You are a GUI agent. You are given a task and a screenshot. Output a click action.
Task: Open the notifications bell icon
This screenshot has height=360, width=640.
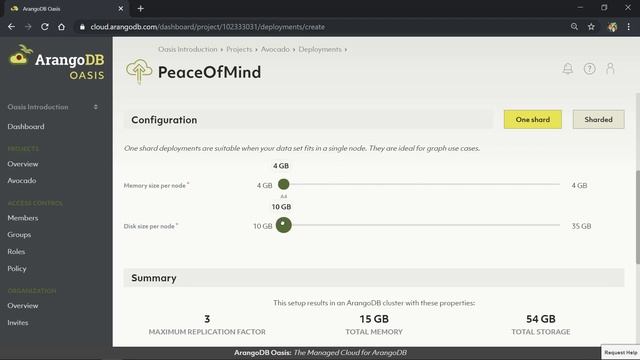point(567,69)
